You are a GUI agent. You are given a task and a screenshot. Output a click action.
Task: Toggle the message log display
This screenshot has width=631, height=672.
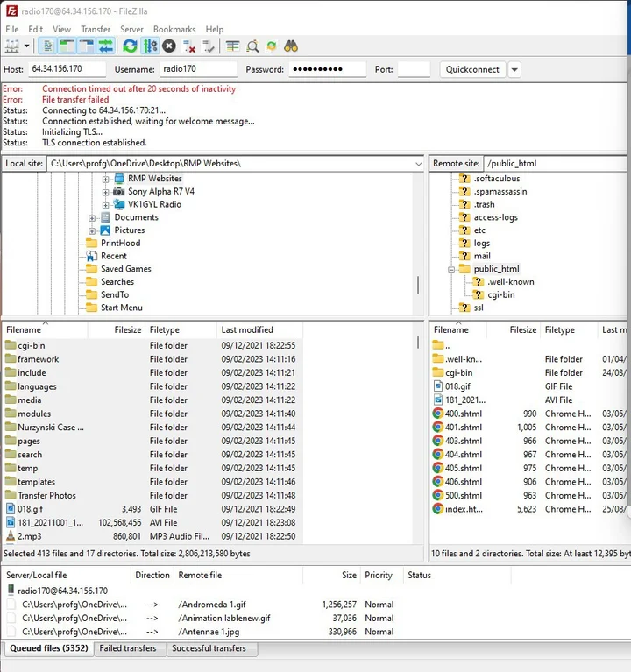pos(47,46)
